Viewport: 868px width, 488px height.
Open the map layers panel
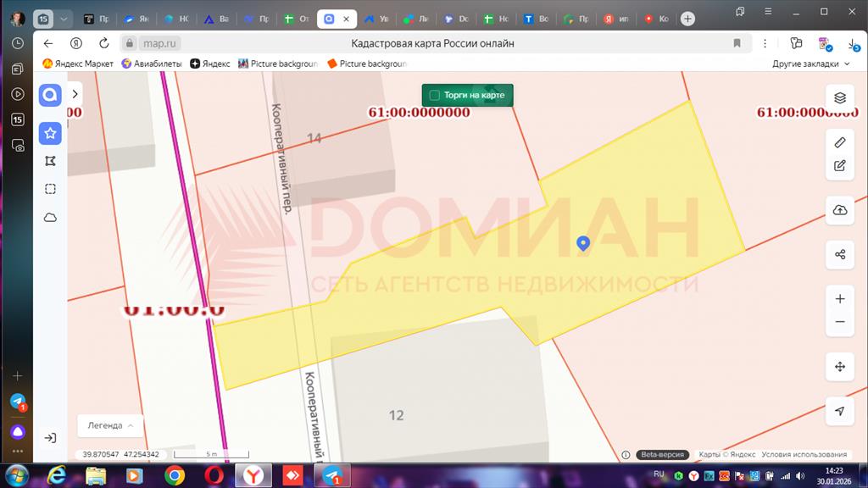839,97
